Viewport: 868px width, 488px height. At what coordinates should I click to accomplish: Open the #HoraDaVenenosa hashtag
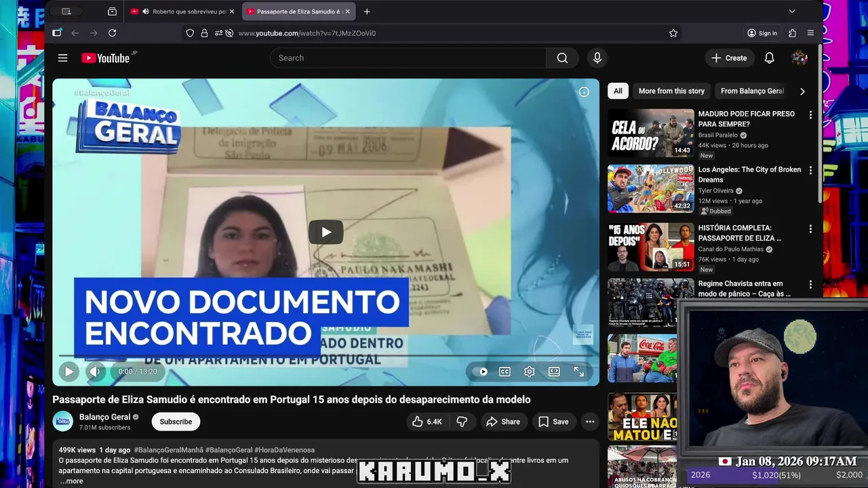click(285, 450)
